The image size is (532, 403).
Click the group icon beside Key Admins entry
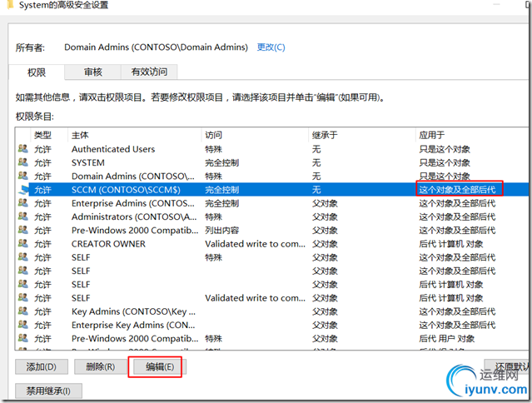(23, 311)
